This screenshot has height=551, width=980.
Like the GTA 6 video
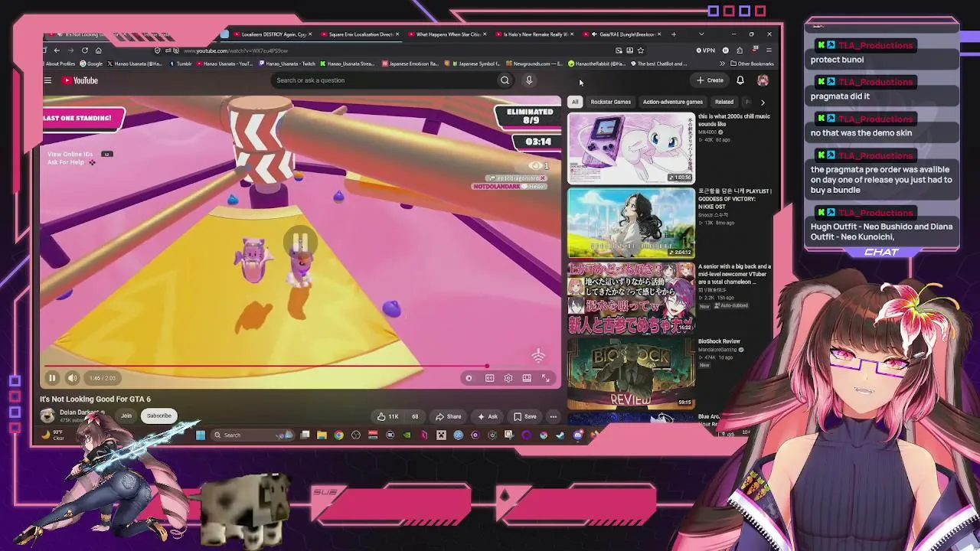pyautogui.click(x=388, y=416)
